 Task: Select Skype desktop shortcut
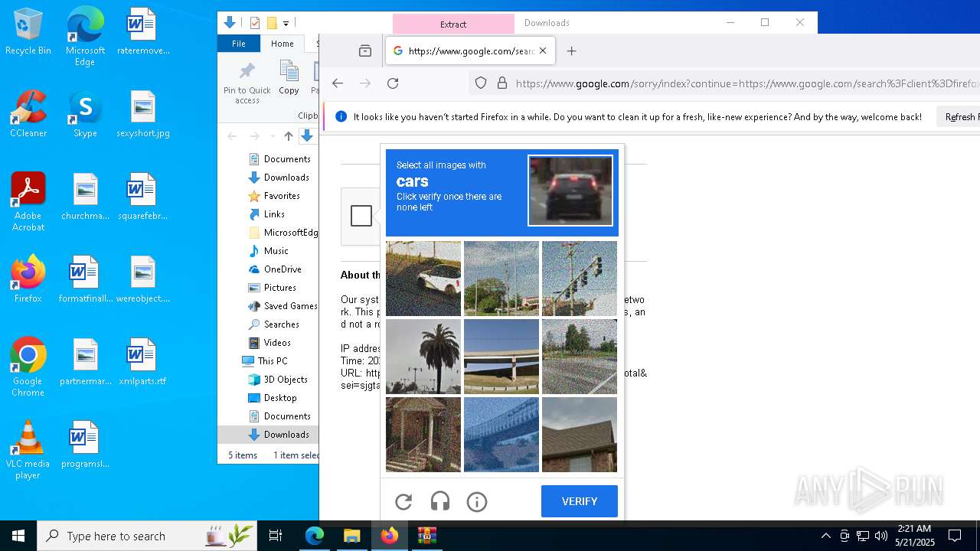(85, 115)
